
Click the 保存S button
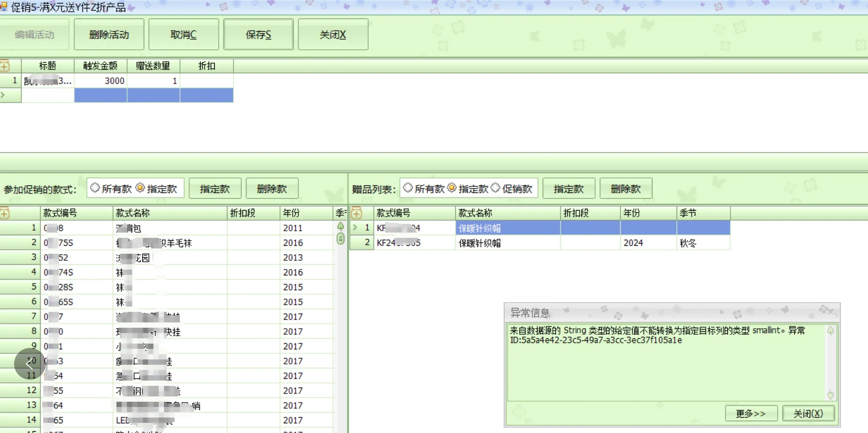click(x=258, y=35)
